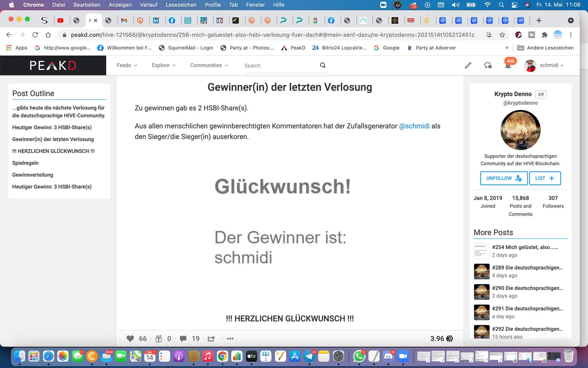Click Krypto Denno's round profile avatar

click(520, 130)
